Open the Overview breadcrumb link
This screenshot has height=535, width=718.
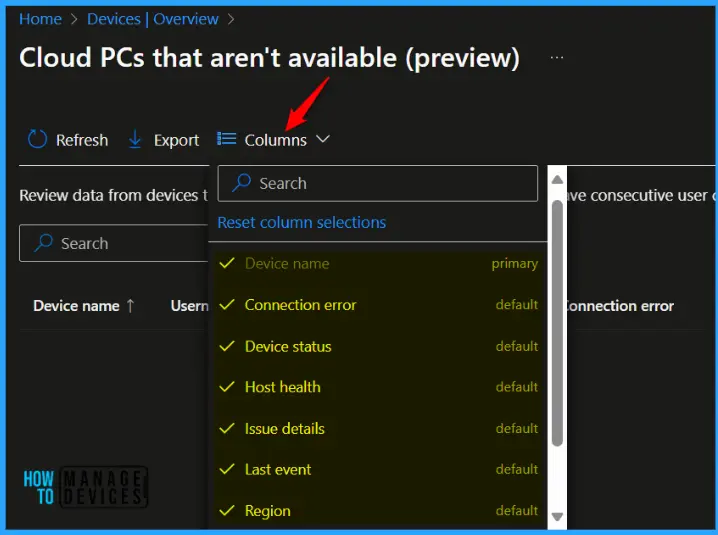coord(185,19)
